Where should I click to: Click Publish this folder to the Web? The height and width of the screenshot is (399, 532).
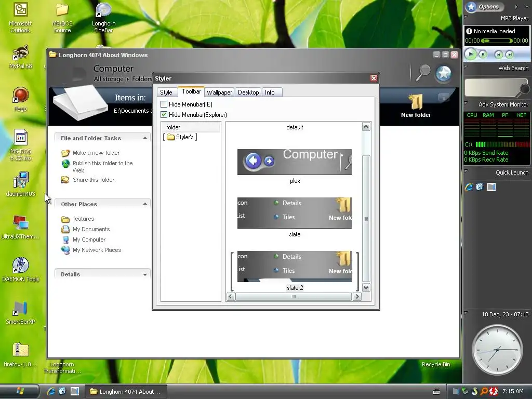pos(102,167)
